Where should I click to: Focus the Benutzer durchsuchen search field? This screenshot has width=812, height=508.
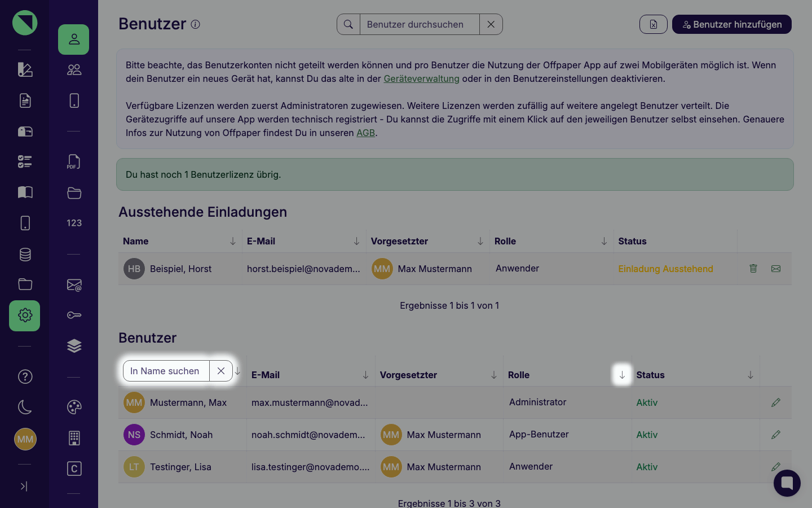pos(420,24)
